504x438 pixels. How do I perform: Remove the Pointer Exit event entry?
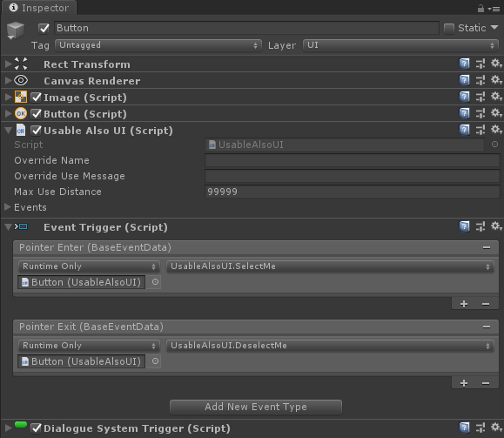[x=487, y=327]
